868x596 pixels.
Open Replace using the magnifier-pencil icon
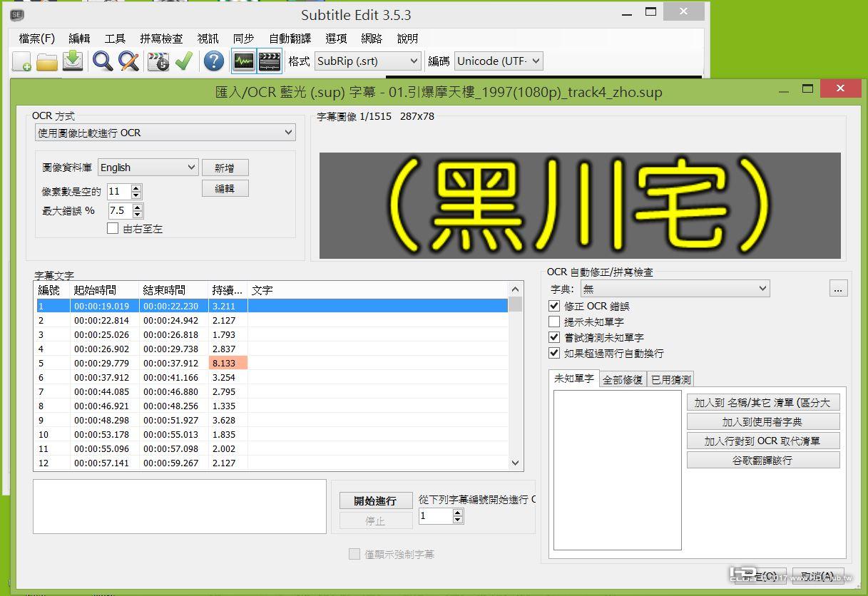[129, 61]
